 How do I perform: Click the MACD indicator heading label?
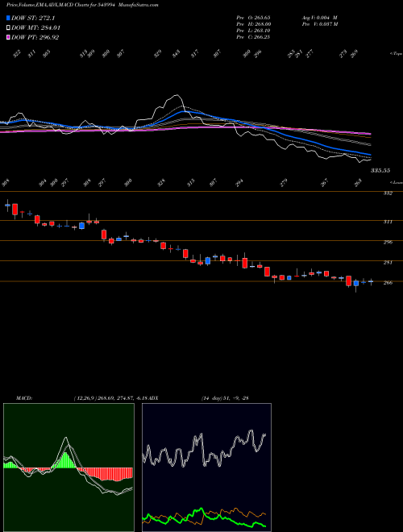coord(24,397)
